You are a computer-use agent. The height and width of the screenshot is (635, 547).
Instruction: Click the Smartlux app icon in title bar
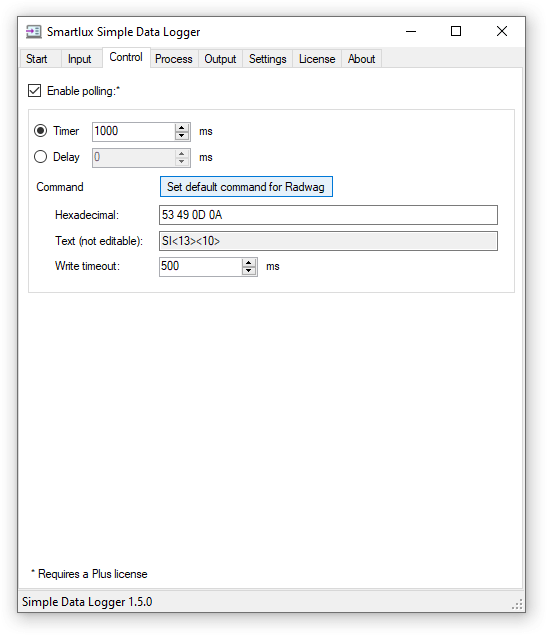[x=33, y=32]
